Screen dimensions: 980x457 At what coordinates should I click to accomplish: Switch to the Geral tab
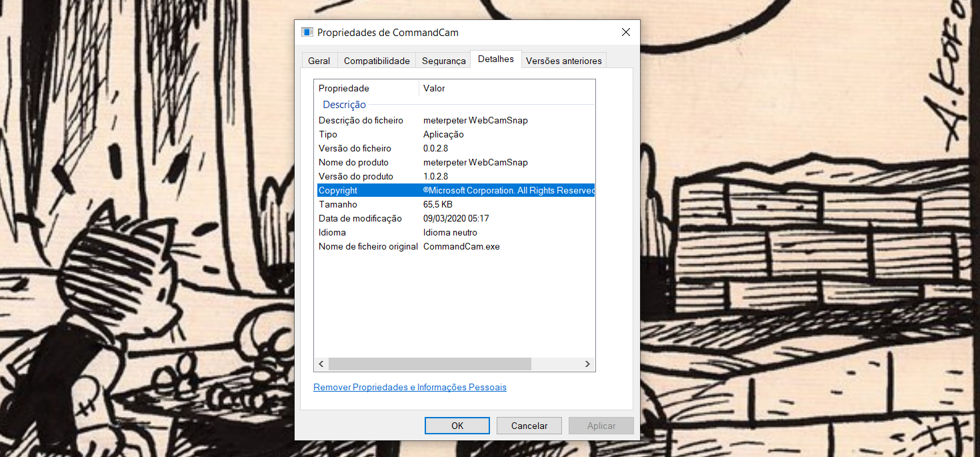coord(319,61)
